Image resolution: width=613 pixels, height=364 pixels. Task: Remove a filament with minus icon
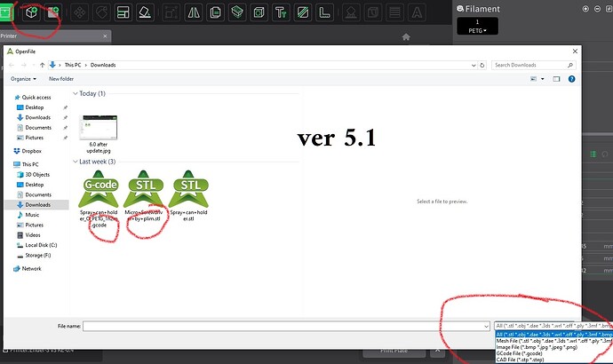click(597, 9)
